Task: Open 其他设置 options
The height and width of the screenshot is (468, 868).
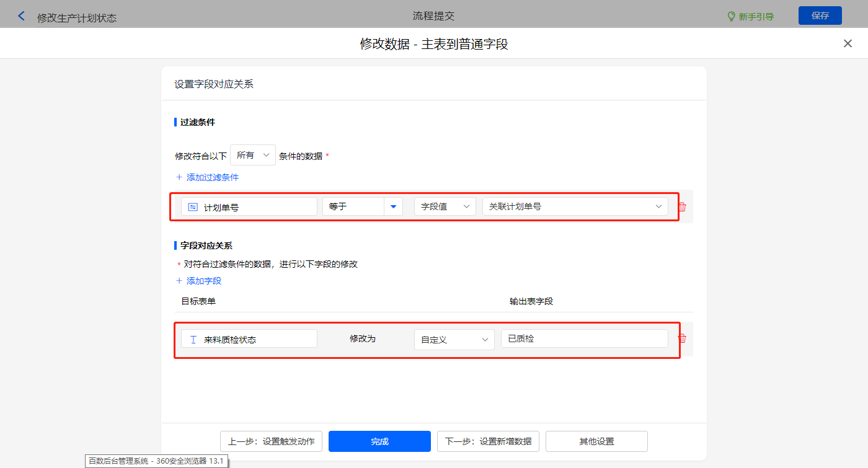Action: [596, 441]
